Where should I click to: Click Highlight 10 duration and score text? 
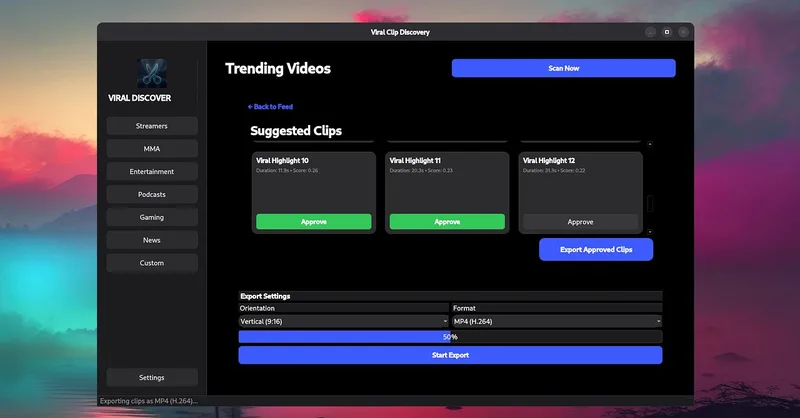point(287,170)
